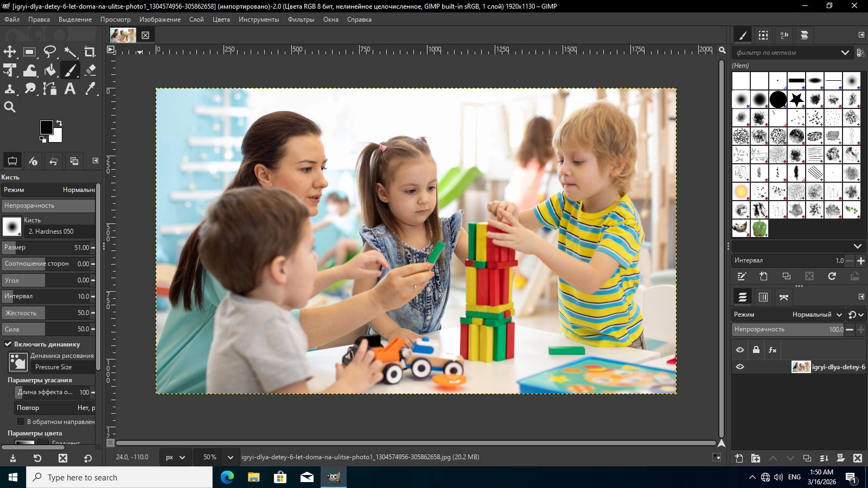Screen dimensions: 868x488
Task: Expand the 50% zoom level dropdown
Action: [x=230, y=457]
